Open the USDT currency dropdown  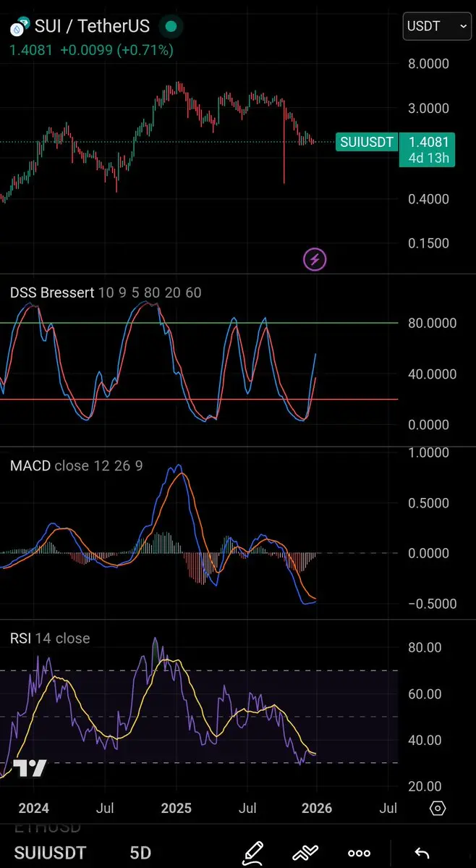click(436, 26)
